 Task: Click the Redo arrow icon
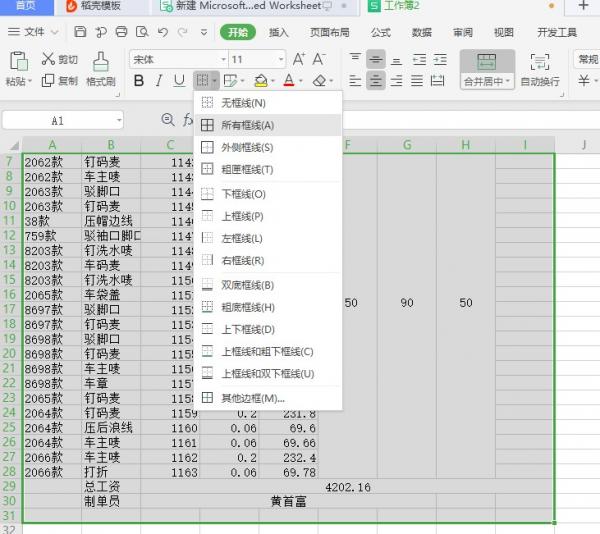pos(183,32)
